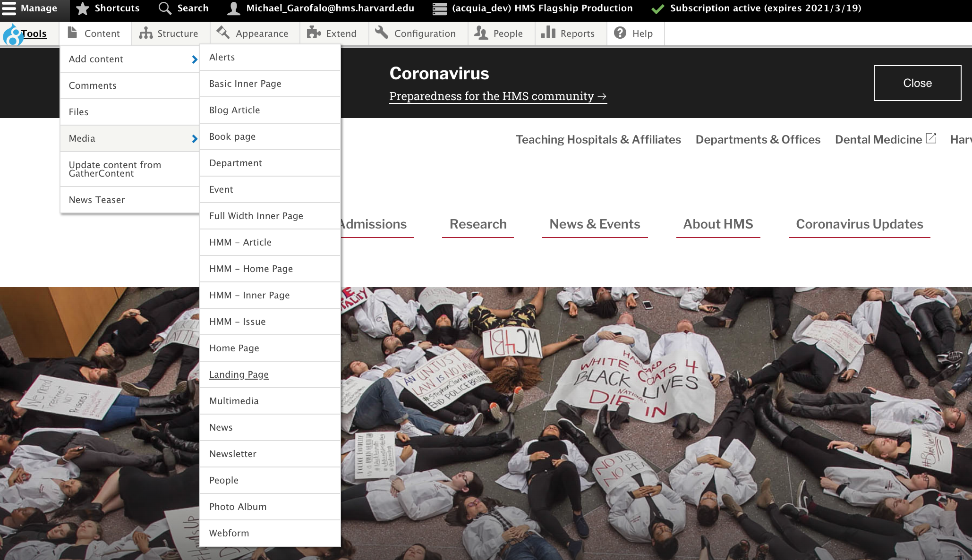Choose Newsletter content type
The image size is (972, 560).
270,454
